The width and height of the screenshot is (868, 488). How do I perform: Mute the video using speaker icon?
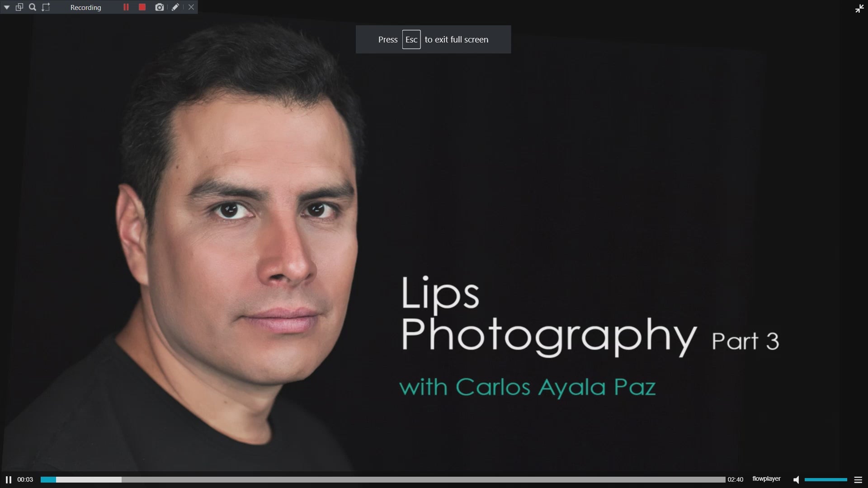tap(796, 479)
